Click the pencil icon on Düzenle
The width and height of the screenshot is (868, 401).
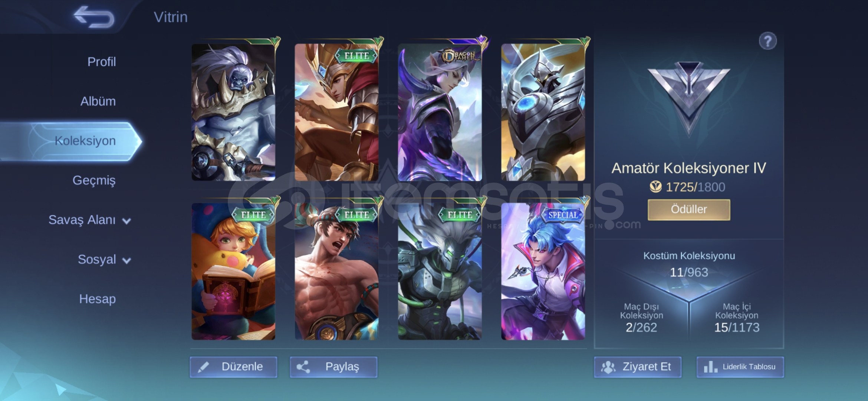[203, 367]
